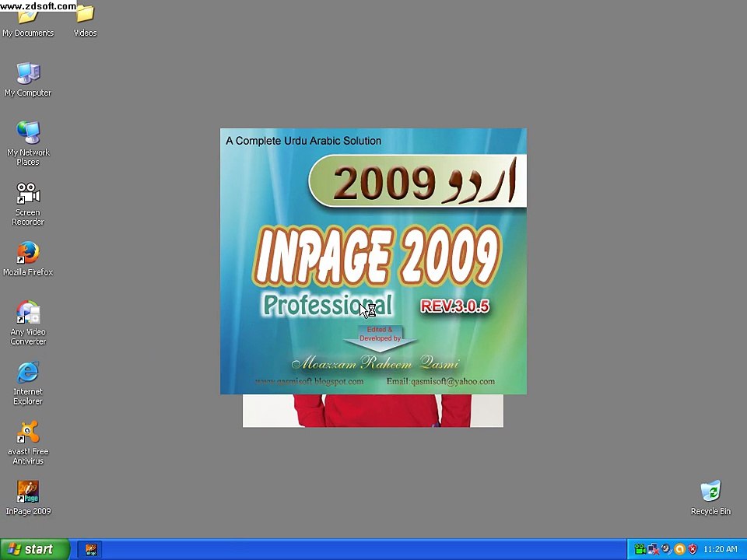This screenshot has width=747, height=560.
Task: Select the My Network Places icon
Action: pyautogui.click(x=28, y=143)
